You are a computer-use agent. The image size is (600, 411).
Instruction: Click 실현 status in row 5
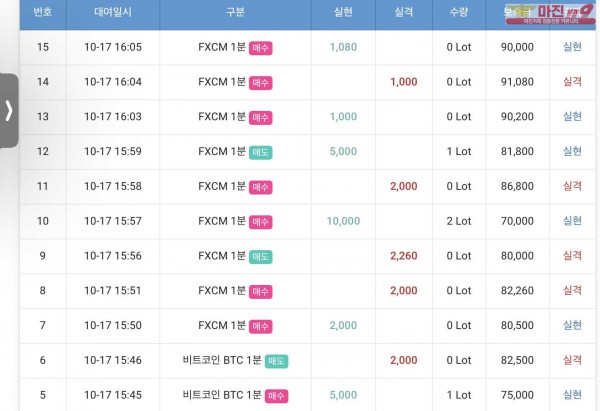tap(572, 395)
